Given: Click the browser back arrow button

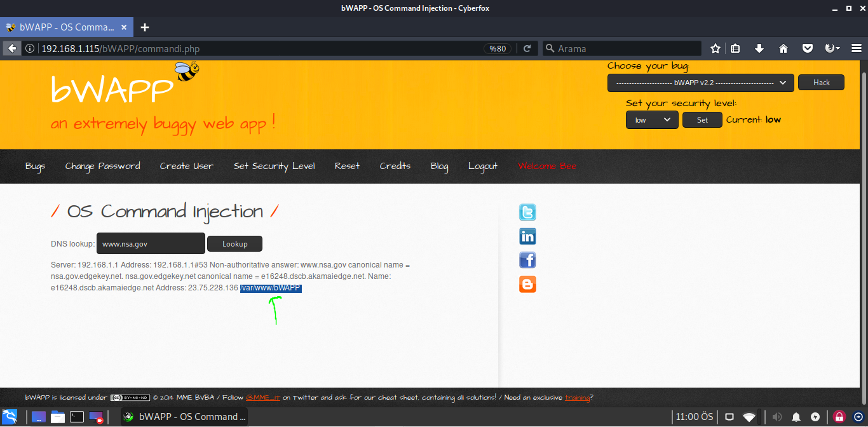Looking at the screenshot, I should point(11,48).
